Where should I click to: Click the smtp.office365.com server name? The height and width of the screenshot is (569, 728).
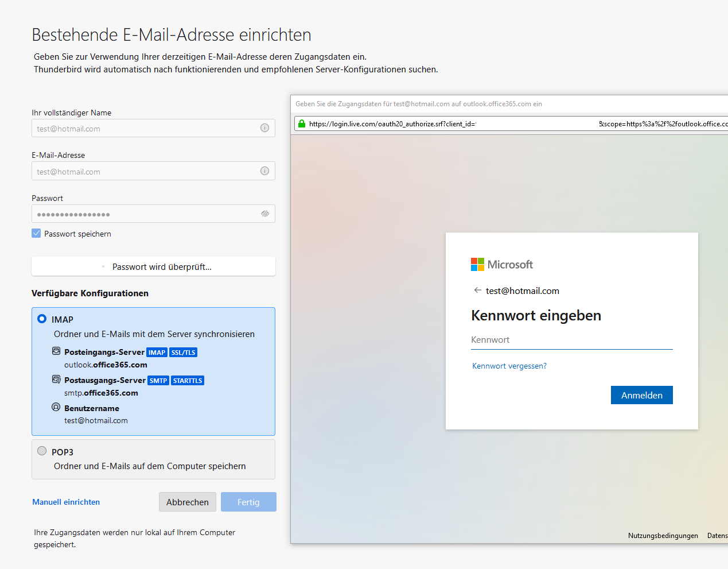click(101, 393)
